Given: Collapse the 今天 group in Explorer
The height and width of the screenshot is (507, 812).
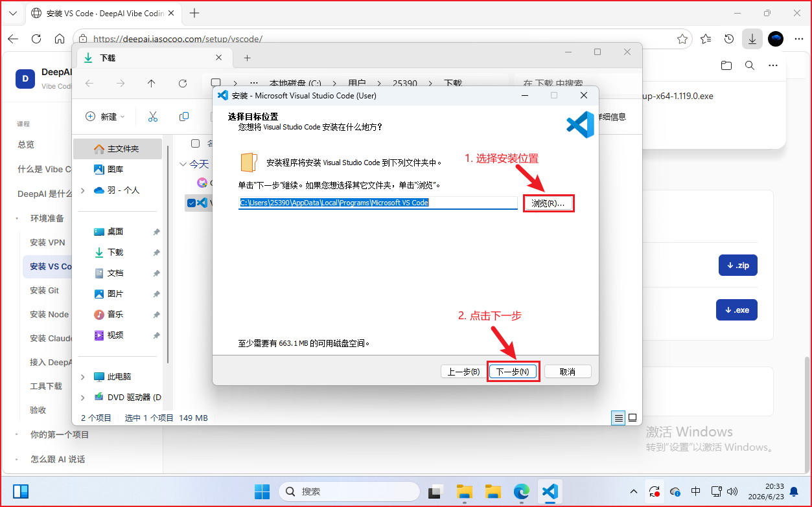Looking at the screenshot, I should (x=183, y=164).
